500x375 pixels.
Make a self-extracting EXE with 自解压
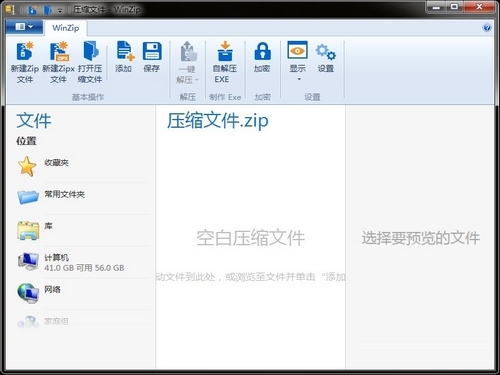tap(225, 62)
